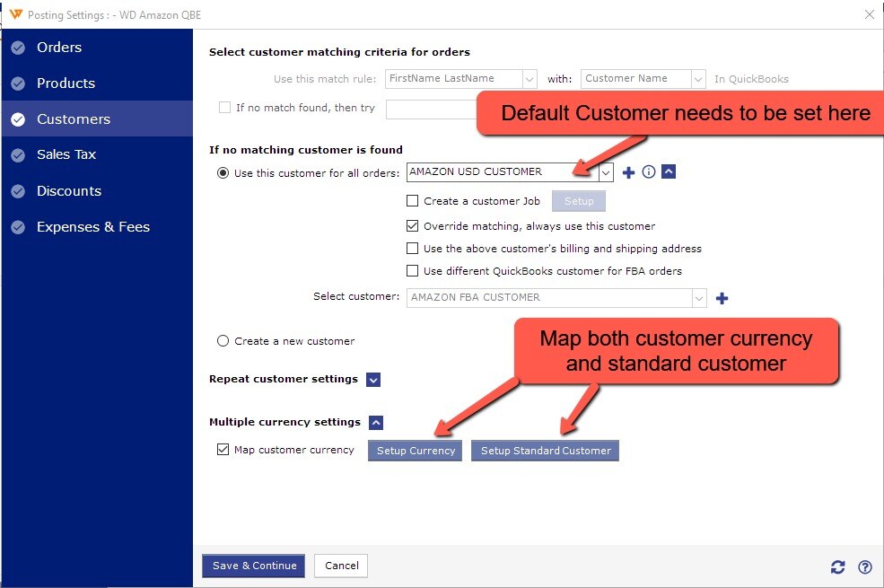Click the app logo in title bar
This screenshot has width=884, height=588.
click(x=16, y=14)
